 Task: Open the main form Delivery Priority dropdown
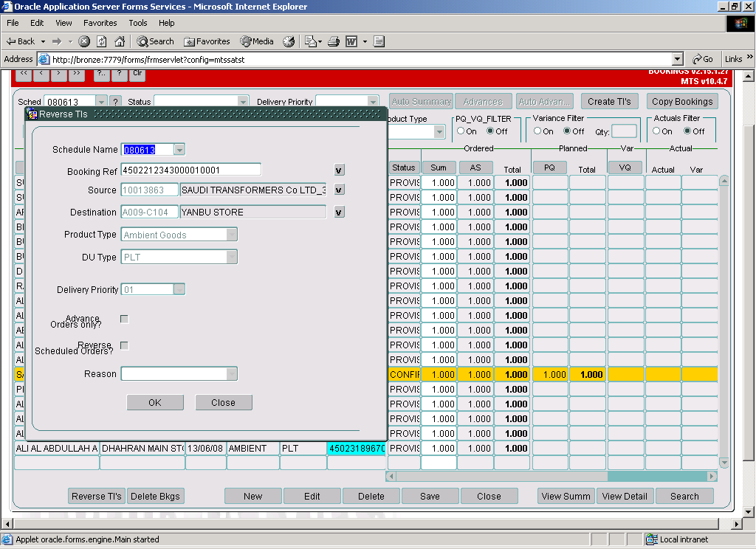(x=373, y=102)
